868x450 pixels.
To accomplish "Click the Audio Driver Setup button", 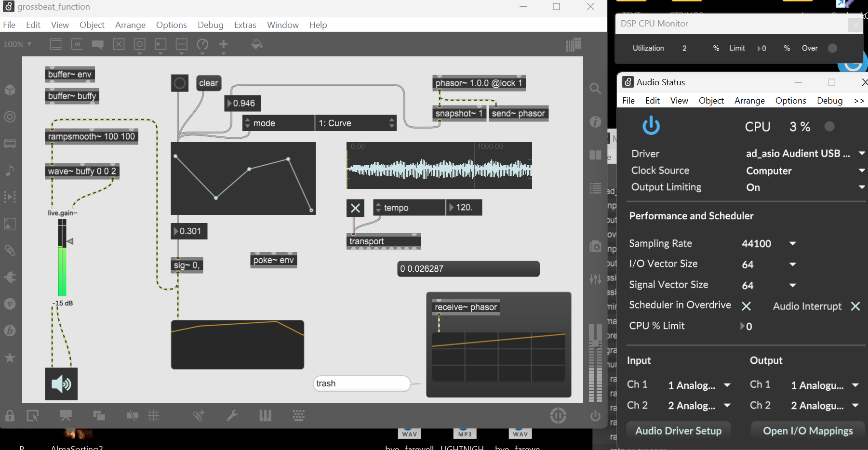I will [678, 431].
